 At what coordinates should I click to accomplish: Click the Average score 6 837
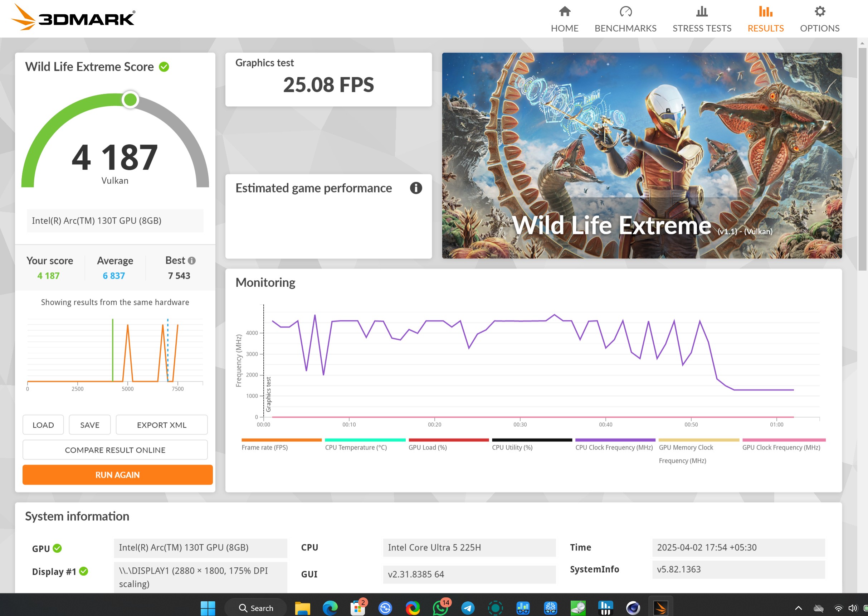pos(114,276)
